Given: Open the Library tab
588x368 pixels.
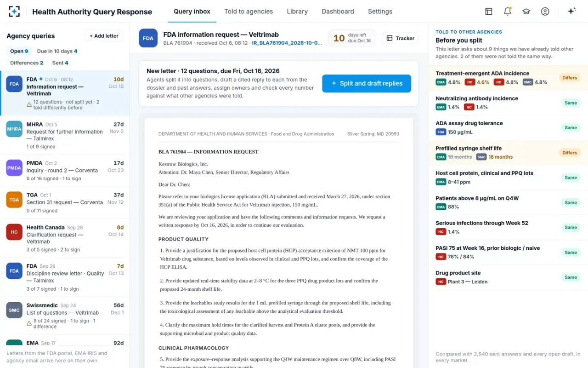Looking at the screenshot, I should tap(297, 11).
